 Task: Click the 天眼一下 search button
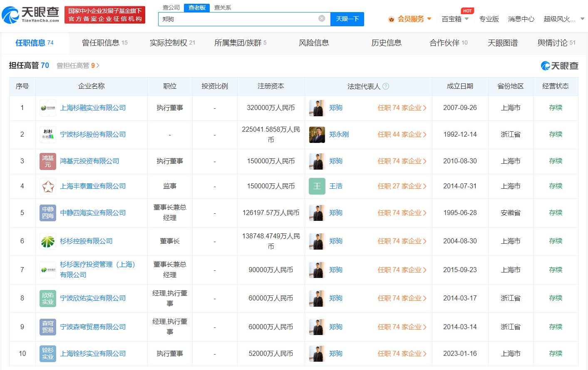click(347, 19)
